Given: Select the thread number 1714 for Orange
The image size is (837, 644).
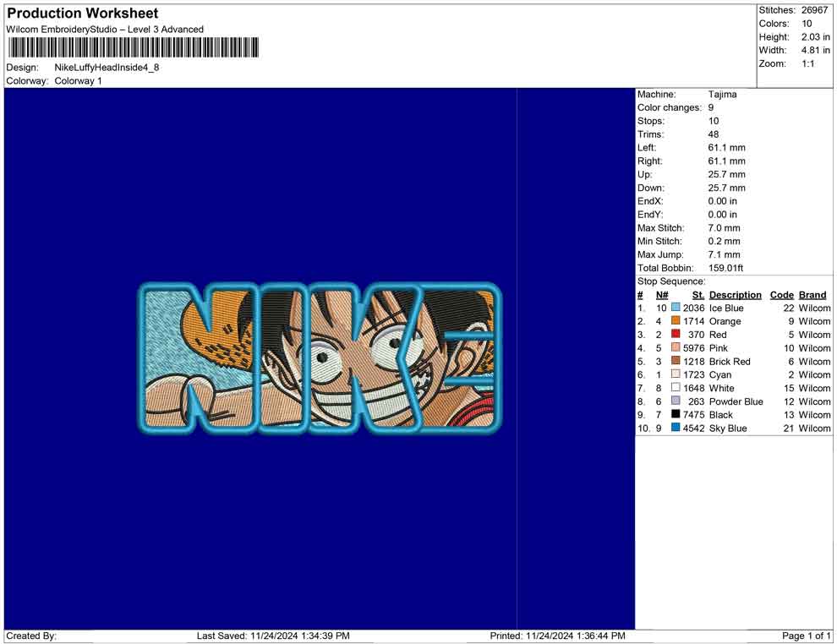Looking at the screenshot, I should 693,321.
